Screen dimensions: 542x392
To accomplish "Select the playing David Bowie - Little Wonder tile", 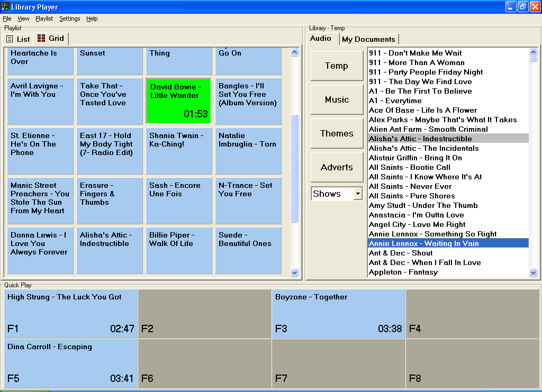I will (x=179, y=101).
